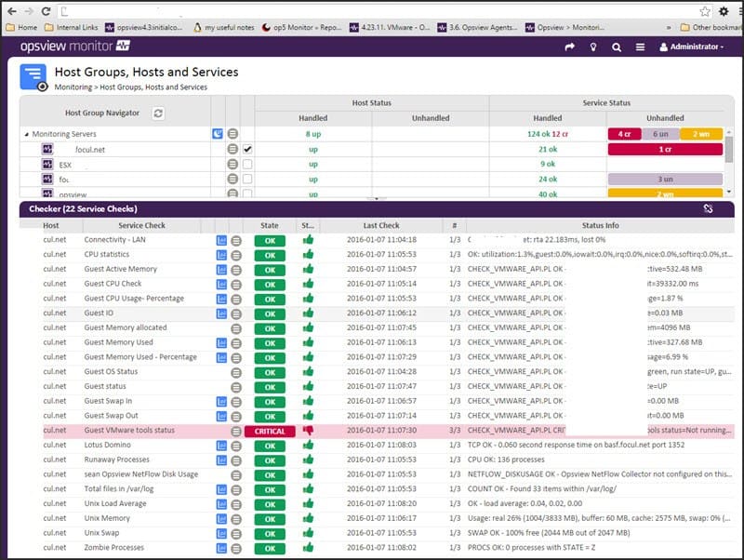The image size is (744, 560).
Task: Click the 6 un unknown badge
Action: [660, 134]
